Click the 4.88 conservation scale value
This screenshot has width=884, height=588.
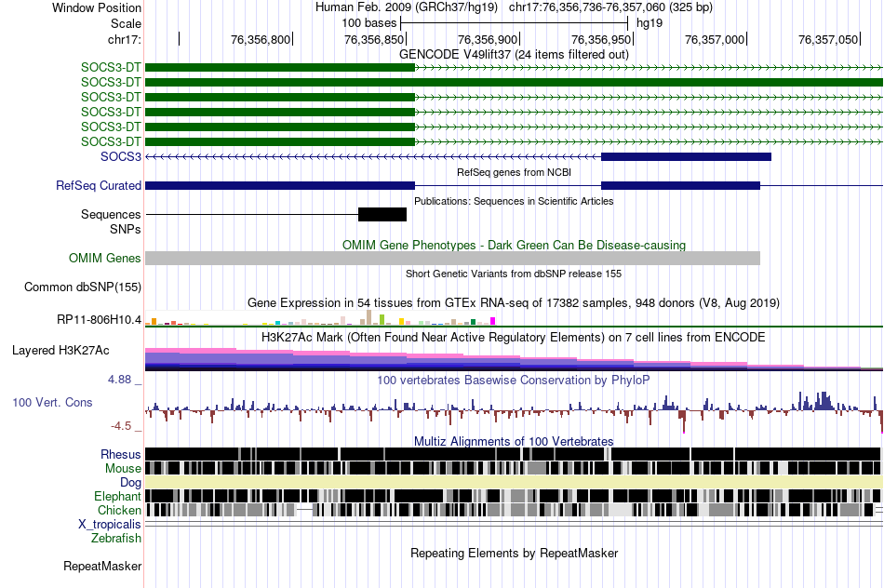tap(119, 380)
